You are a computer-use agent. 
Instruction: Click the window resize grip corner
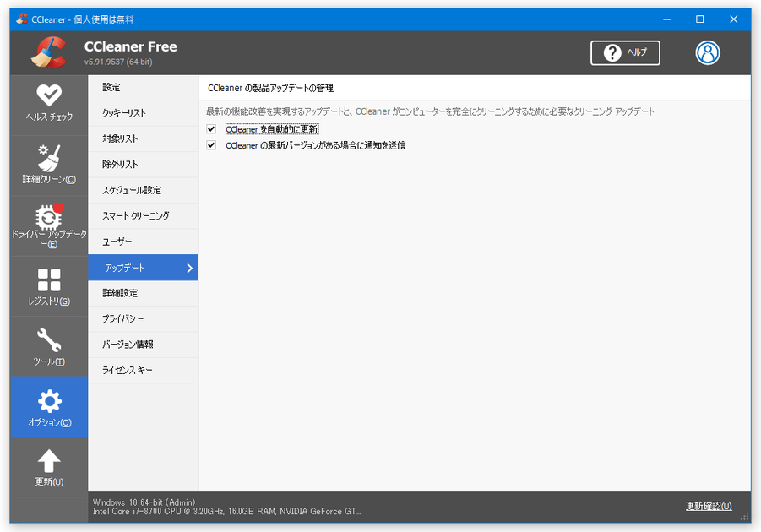click(x=746, y=518)
